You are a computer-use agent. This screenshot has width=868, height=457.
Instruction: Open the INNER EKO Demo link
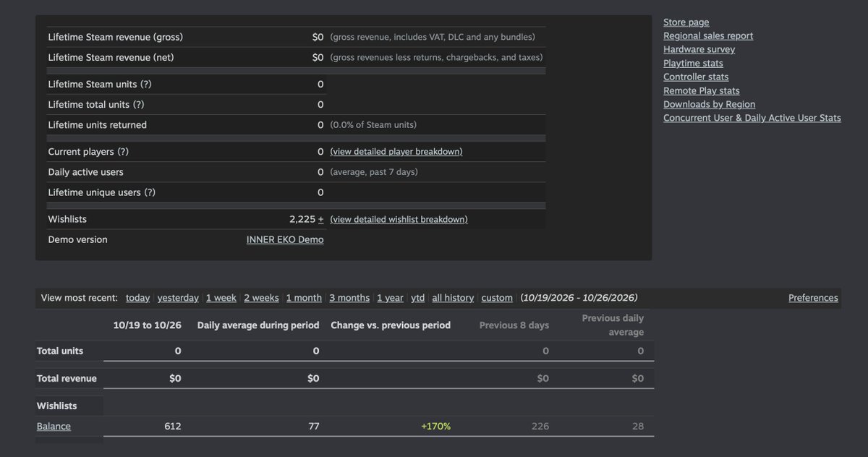pyautogui.click(x=285, y=239)
